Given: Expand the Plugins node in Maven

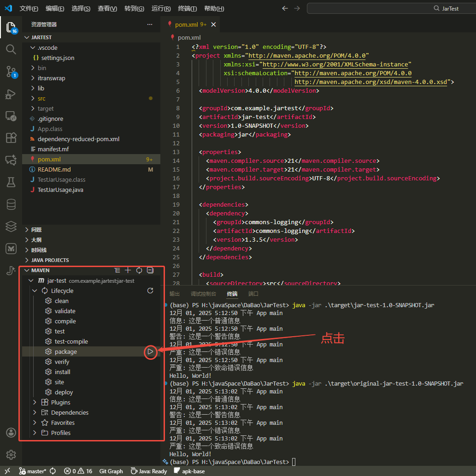Looking at the screenshot, I should [x=35, y=402].
